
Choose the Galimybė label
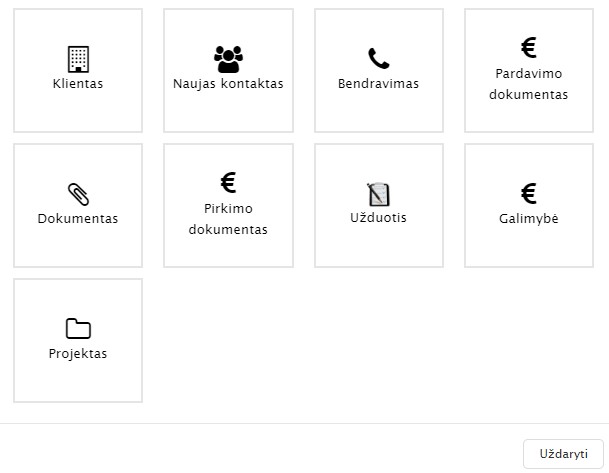pos(529,219)
